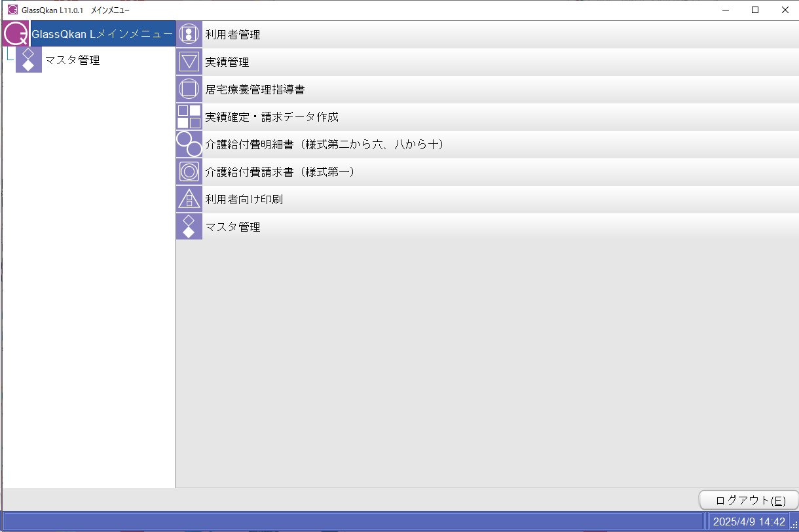Open 利用者向け印刷 using its triangle icon
This screenshot has height=532, width=799.
[x=189, y=198]
